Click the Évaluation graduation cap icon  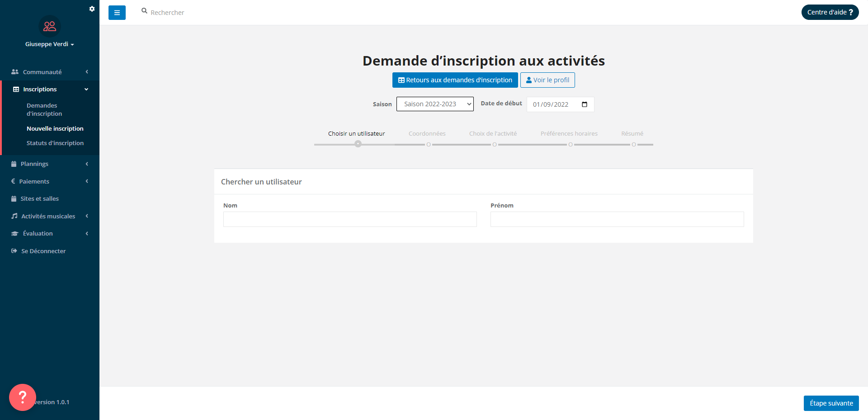coord(14,233)
